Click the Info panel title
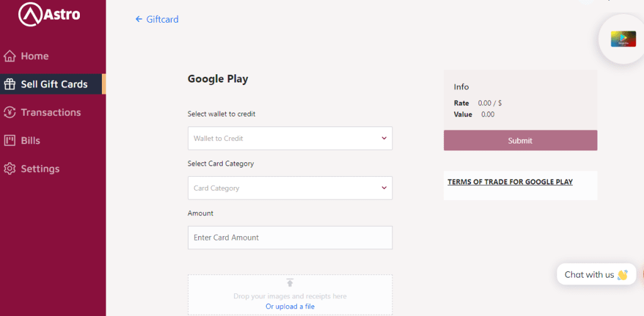 tap(461, 87)
